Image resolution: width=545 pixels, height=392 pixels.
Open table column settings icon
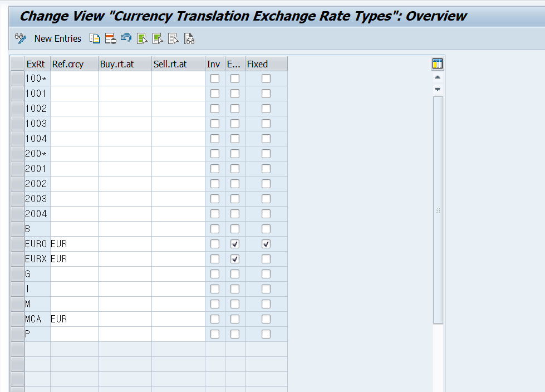tap(437, 63)
